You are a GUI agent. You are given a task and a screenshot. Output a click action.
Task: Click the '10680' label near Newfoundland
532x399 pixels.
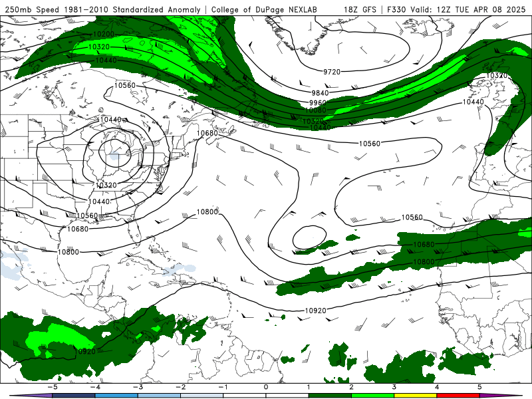207,133
